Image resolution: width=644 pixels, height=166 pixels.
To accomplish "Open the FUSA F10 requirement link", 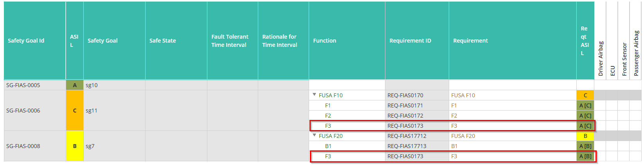I will pyautogui.click(x=463, y=95).
